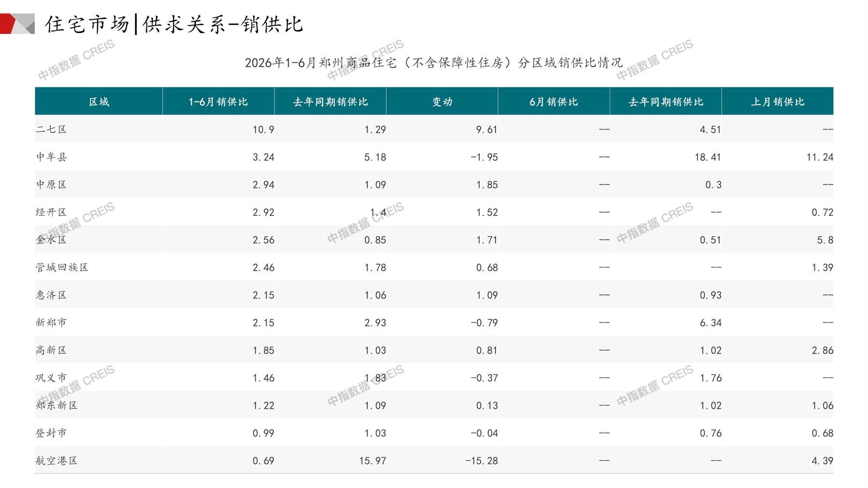Image resolution: width=868 pixels, height=488 pixels.
Task: Select the 郑东新区 row label
Action: click(57, 405)
